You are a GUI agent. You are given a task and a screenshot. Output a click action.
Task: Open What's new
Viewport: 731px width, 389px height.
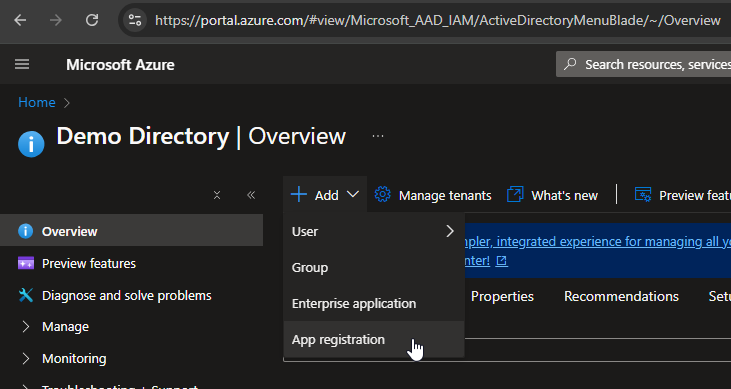[x=552, y=195]
